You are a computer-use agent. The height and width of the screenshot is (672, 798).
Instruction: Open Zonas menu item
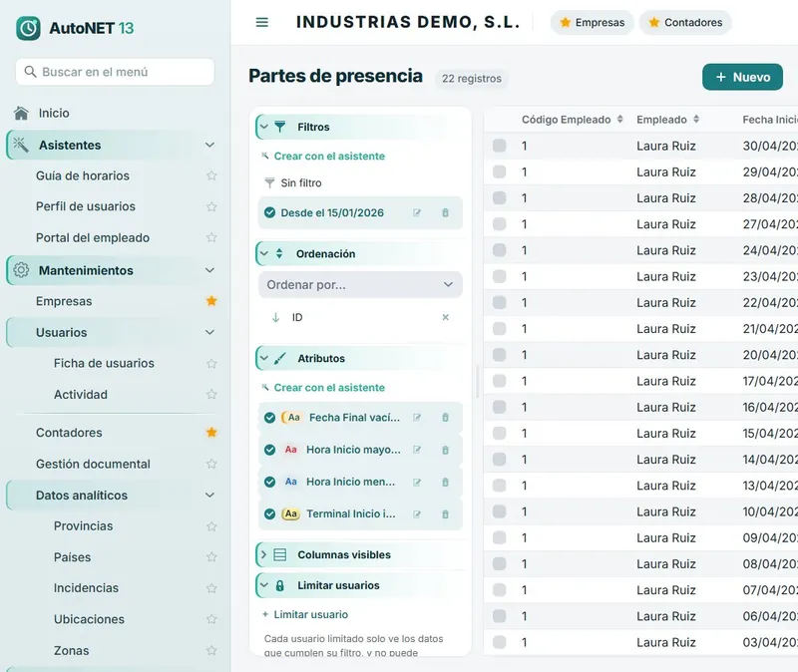point(71,651)
